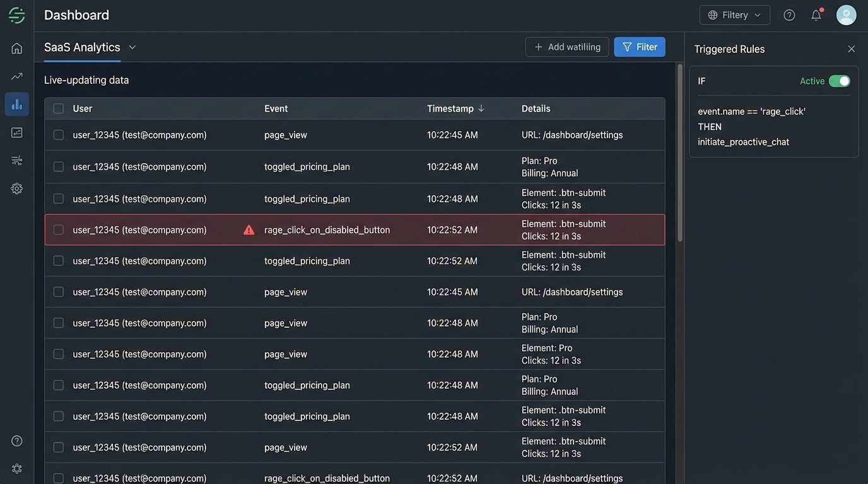Open the sliders/filters icon in sidebar

click(17, 160)
